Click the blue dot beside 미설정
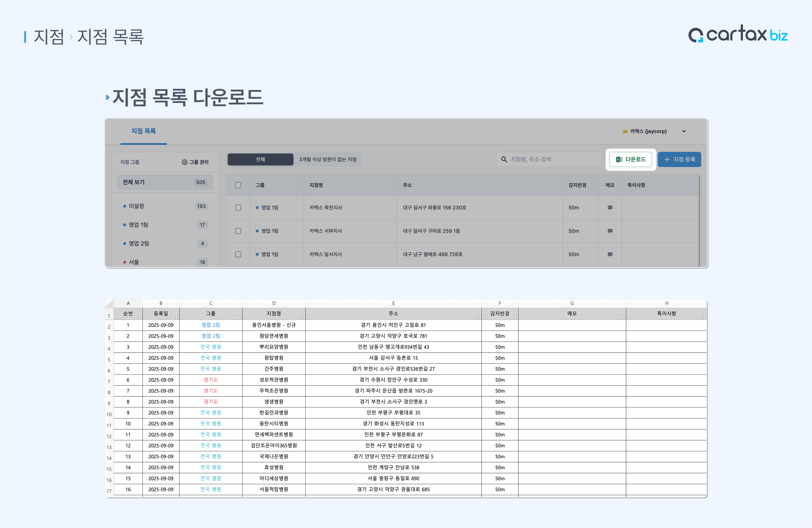This screenshot has width=812, height=528. point(125,206)
